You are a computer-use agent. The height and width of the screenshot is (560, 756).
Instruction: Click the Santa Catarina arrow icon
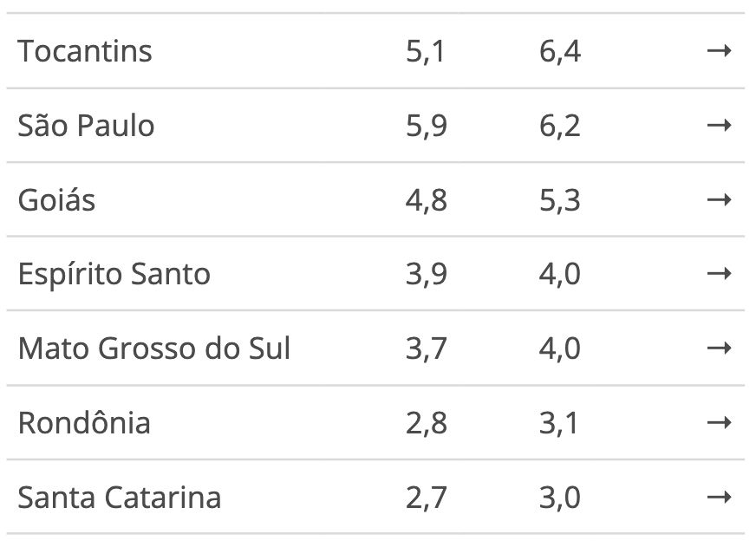(x=719, y=497)
